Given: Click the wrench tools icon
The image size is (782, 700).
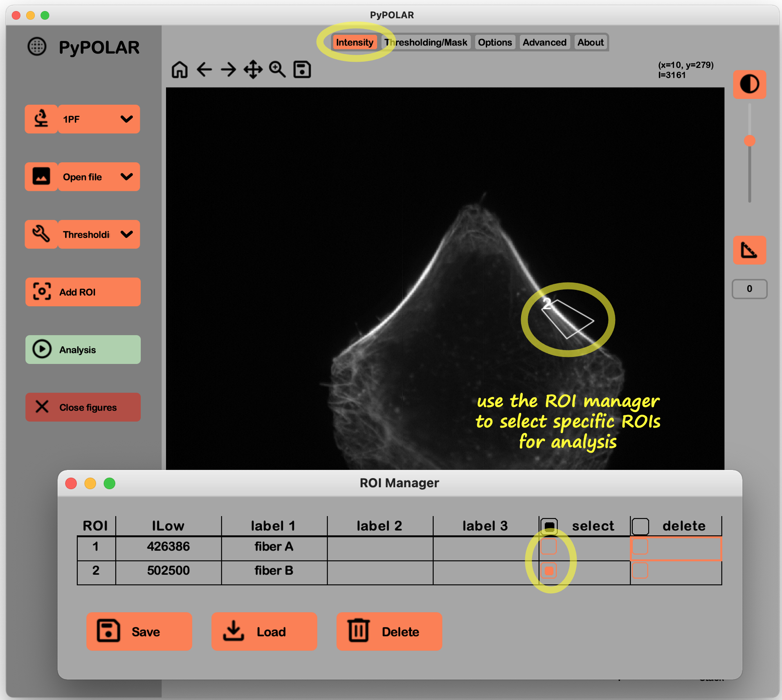Looking at the screenshot, I should click(41, 234).
